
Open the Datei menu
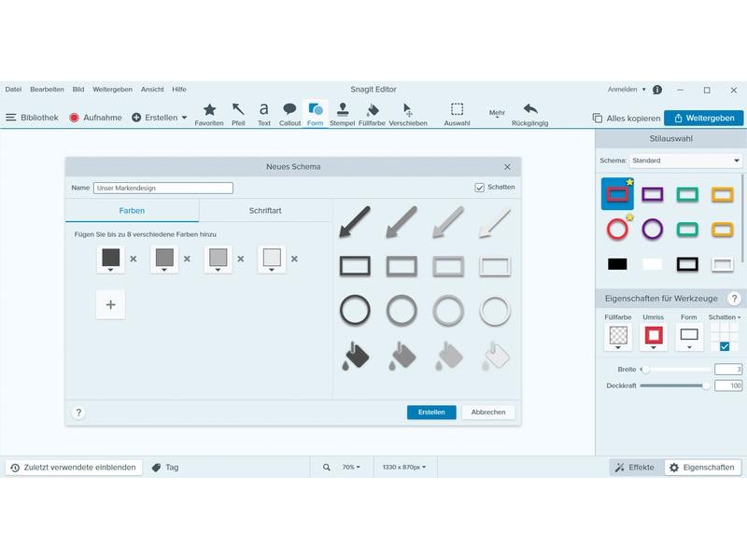click(x=13, y=90)
